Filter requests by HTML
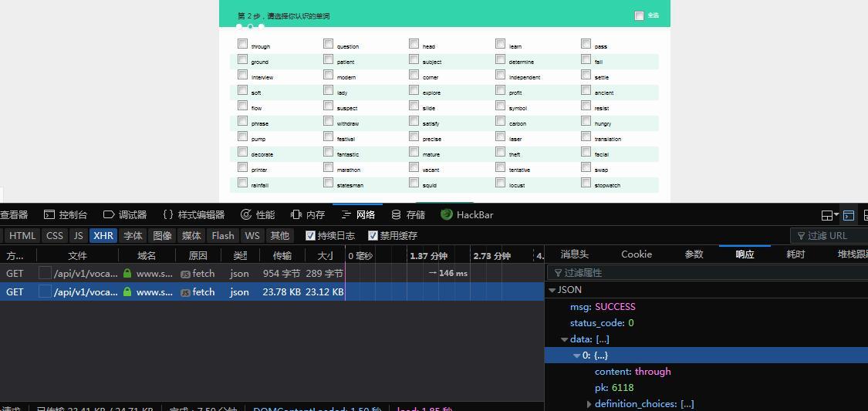868x411 pixels. pyautogui.click(x=22, y=236)
